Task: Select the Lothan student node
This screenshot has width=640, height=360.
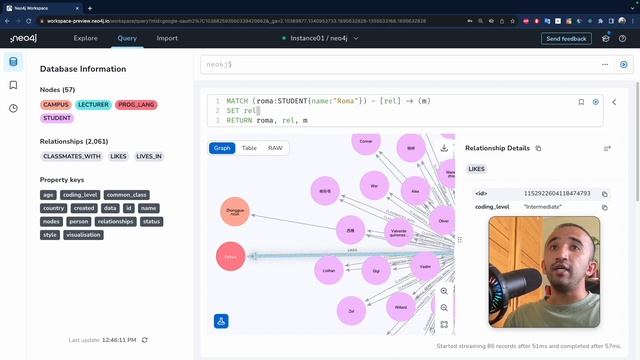Action: pos(329,270)
